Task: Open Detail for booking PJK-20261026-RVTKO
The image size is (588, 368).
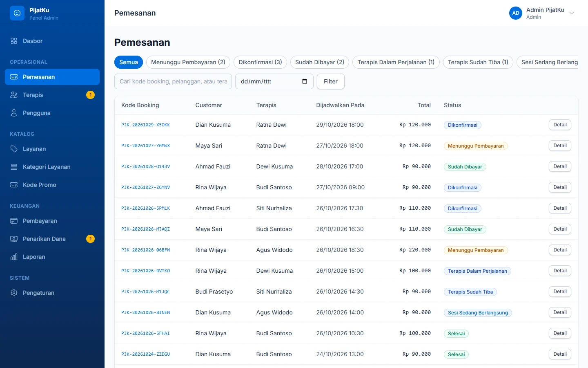Action: tap(560, 271)
